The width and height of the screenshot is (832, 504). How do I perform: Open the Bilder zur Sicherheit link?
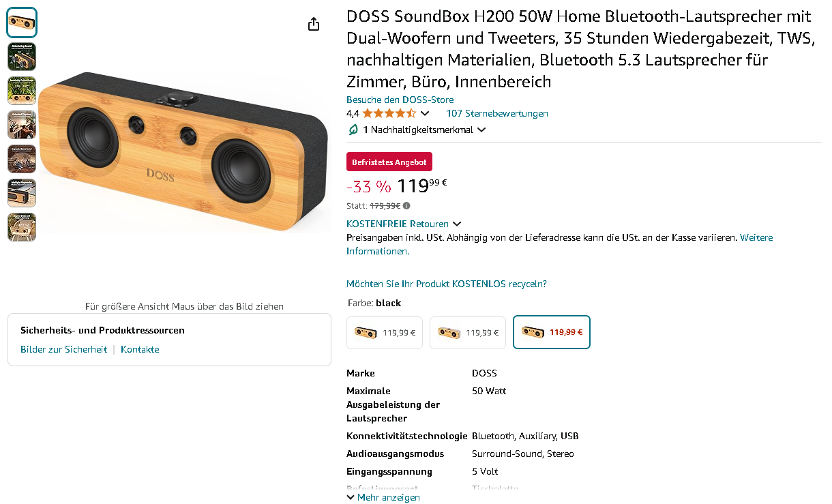(63, 349)
